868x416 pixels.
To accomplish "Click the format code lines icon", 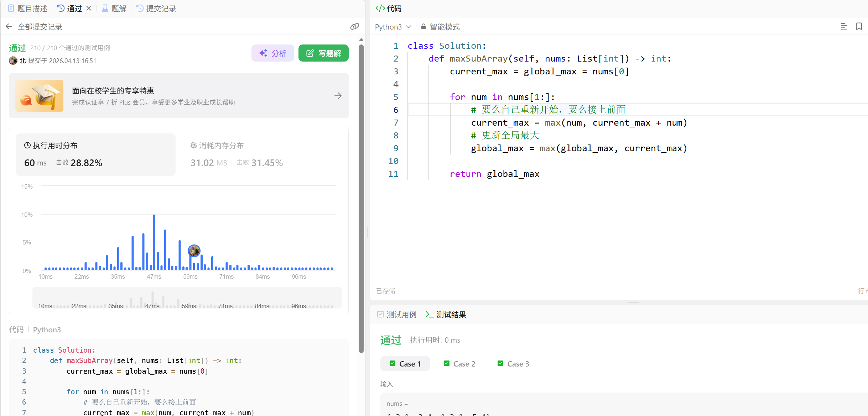I will 844,27.
